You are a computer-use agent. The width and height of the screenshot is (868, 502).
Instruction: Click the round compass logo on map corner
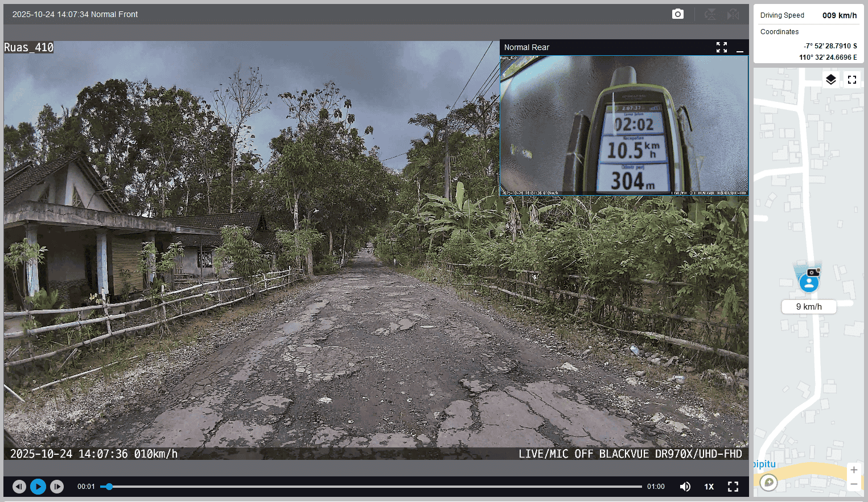pos(769,483)
